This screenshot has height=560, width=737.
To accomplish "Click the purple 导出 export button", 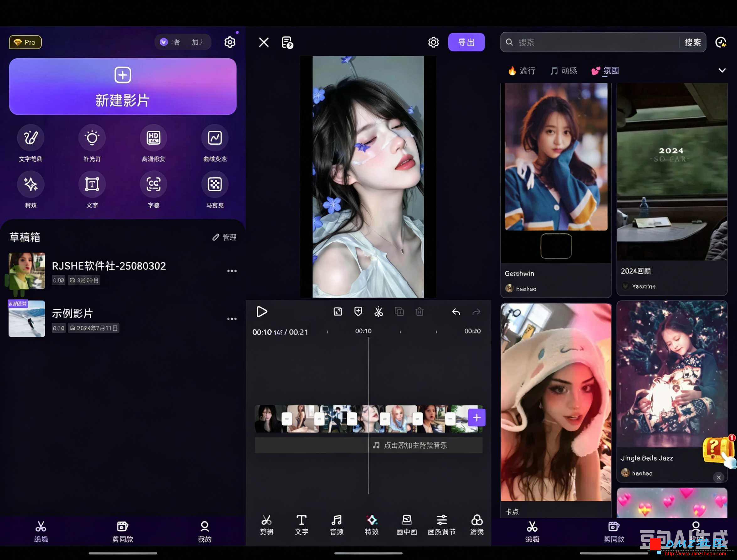I will point(466,42).
